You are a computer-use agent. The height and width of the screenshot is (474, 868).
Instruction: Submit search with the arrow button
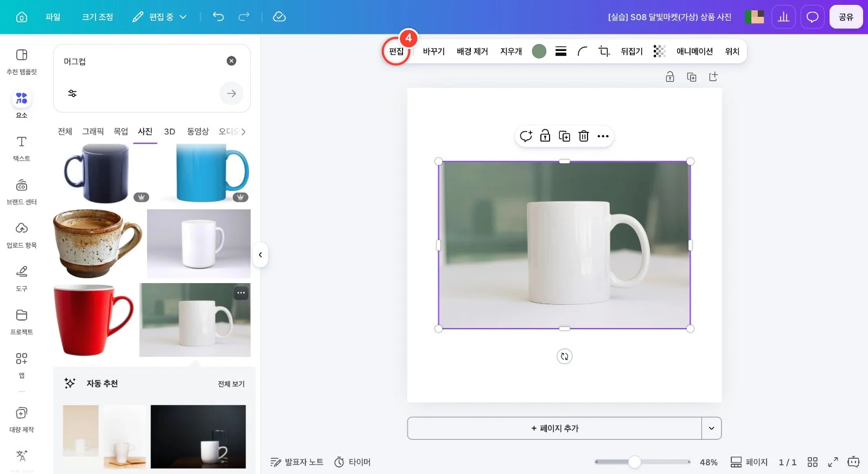coord(232,93)
